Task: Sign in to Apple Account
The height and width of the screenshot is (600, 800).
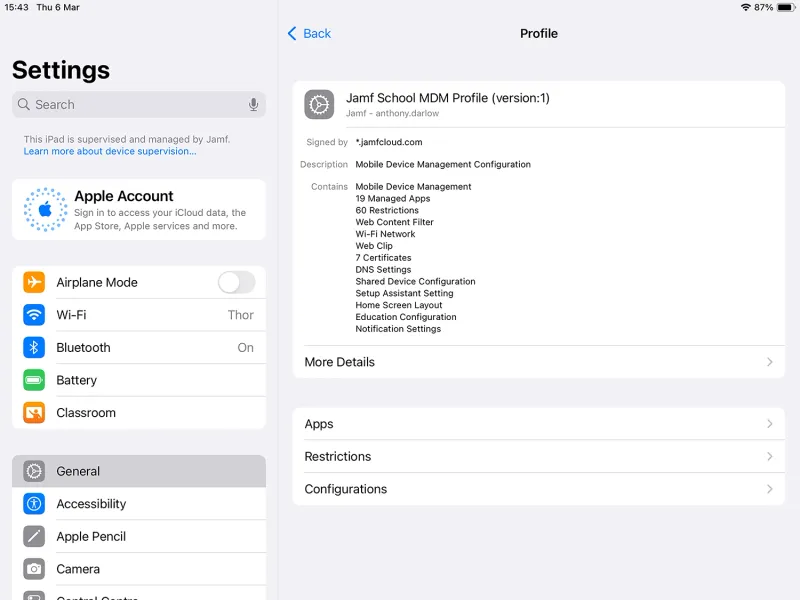Action: [139, 210]
